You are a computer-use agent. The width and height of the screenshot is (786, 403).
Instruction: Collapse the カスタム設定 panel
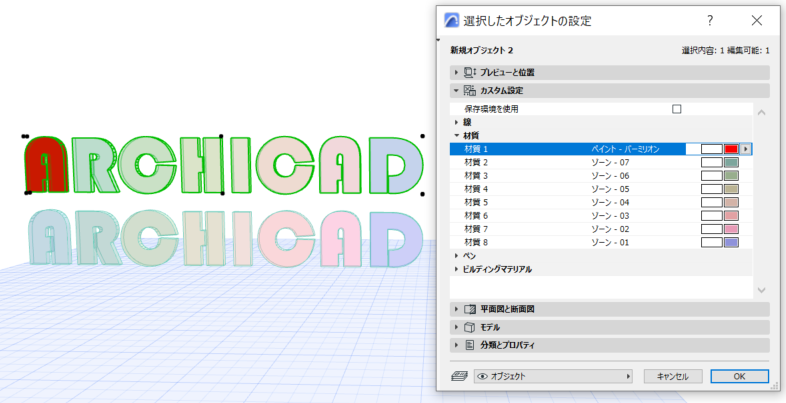pyautogui.click(x=609, y=91)
